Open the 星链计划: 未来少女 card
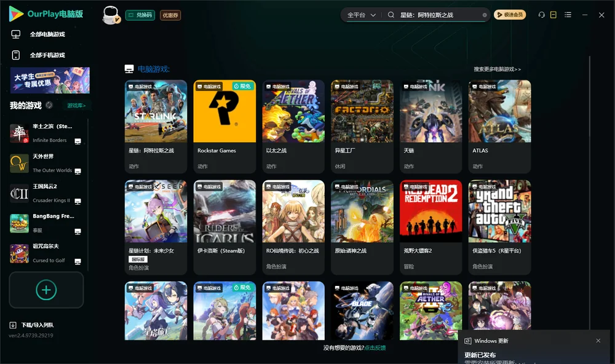615x364 pixels. [x=156, y=227]
